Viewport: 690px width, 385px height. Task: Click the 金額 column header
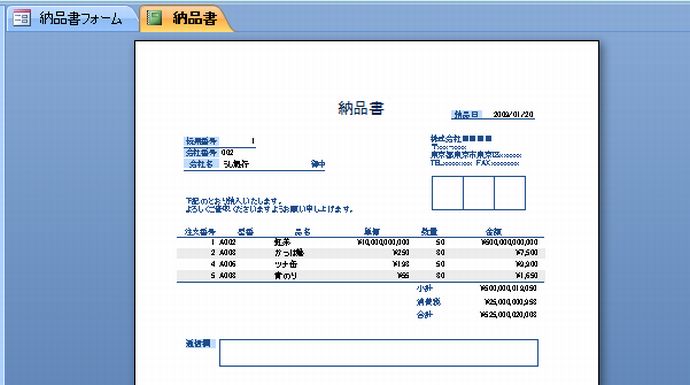(x=493, y=232)
